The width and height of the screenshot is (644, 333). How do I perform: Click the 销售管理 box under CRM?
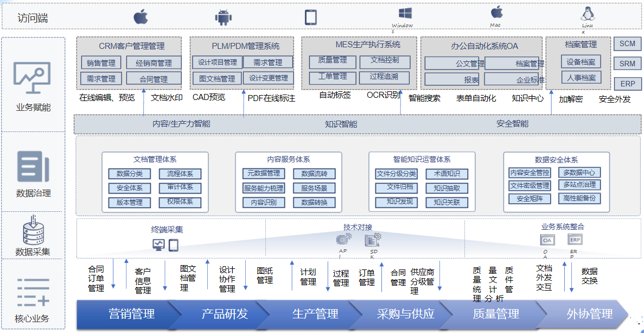pos(103,64)
